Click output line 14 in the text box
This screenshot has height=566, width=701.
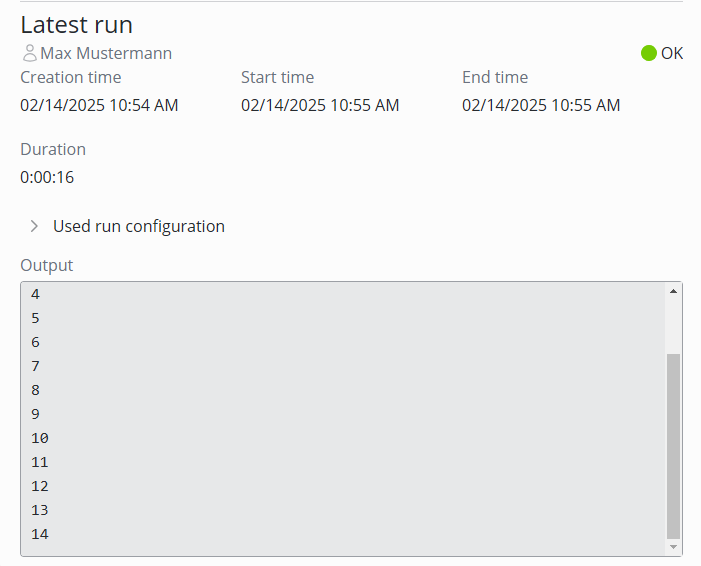(x=40, y=534)
